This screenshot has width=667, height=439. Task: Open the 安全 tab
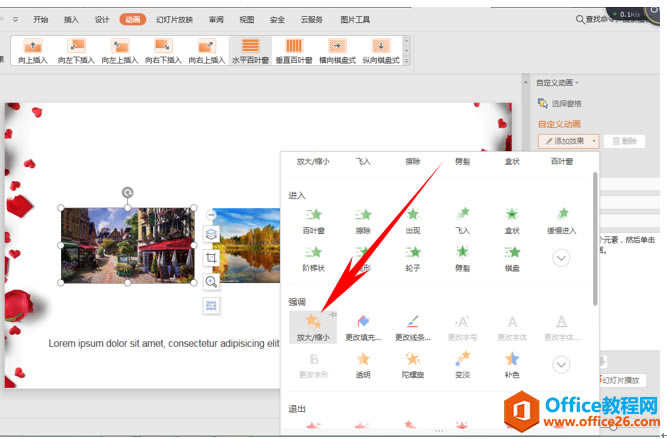point(277,20)
